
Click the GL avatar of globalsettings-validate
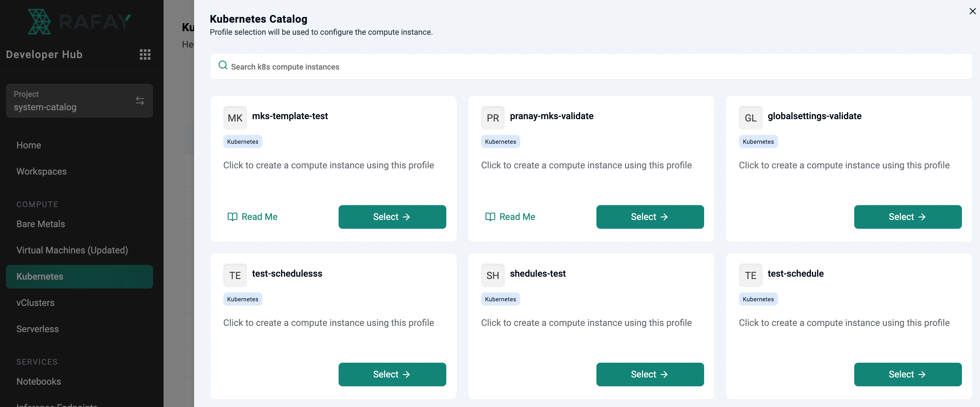point(750,118)
